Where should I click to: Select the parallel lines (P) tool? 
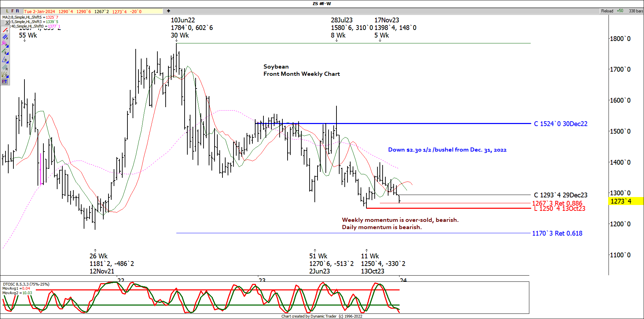click(x=5, y=38)
